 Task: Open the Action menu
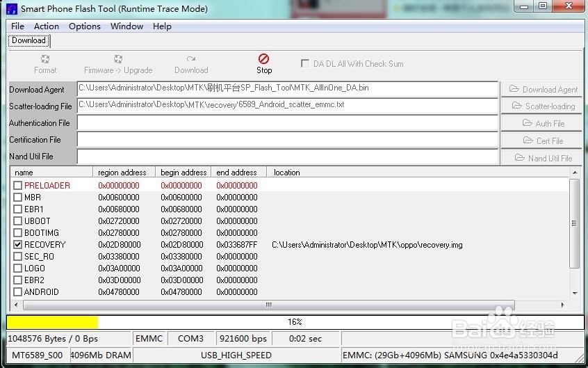47,26
